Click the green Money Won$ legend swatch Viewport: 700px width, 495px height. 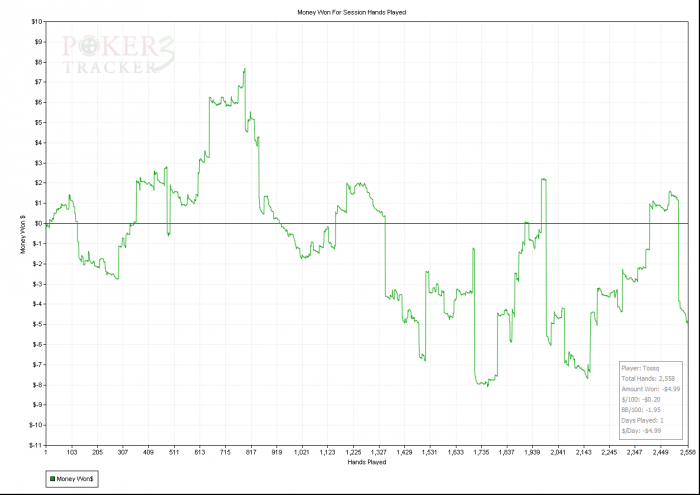tap(52, 478)
